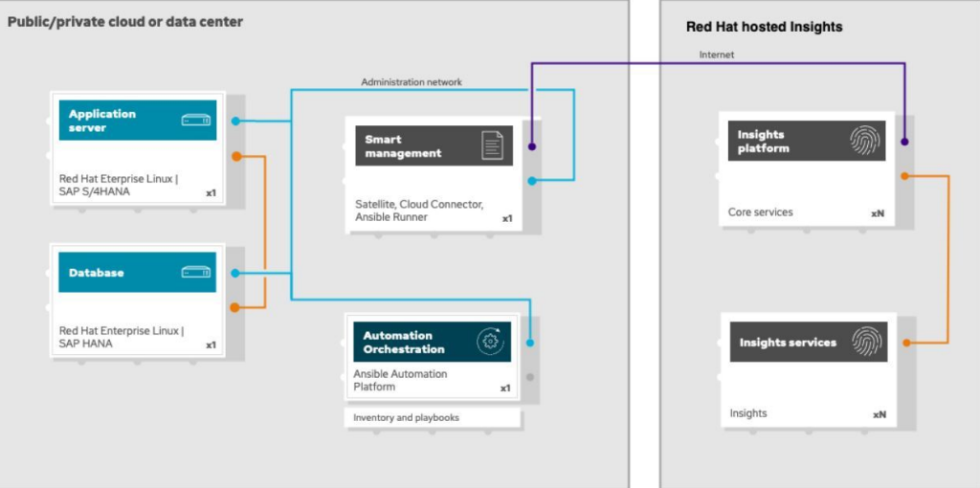
Task: Click the 'Red Hat hosted Insights' heading
Action: 764,27
